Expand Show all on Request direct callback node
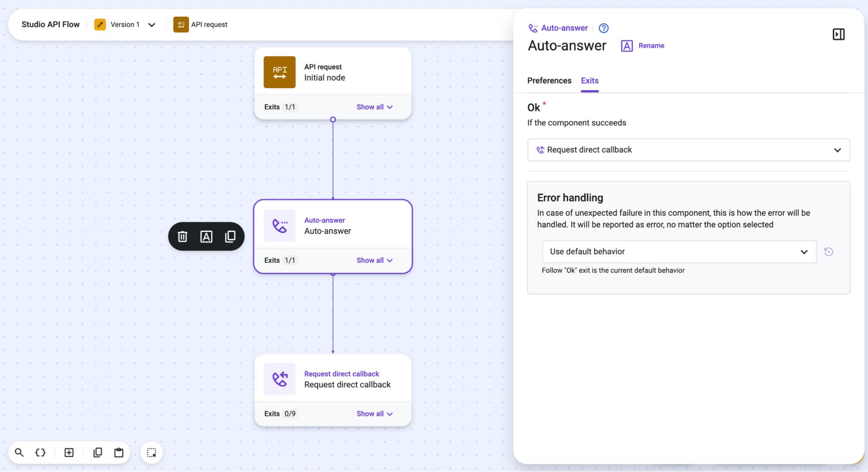Viewport: 868px width, 472px height. coord(374,413)
